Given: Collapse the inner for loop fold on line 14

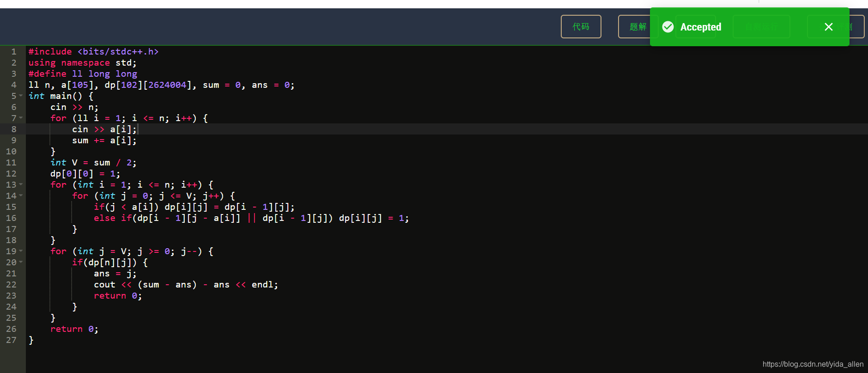Looking at the screenshot, I should coord(21,196).
